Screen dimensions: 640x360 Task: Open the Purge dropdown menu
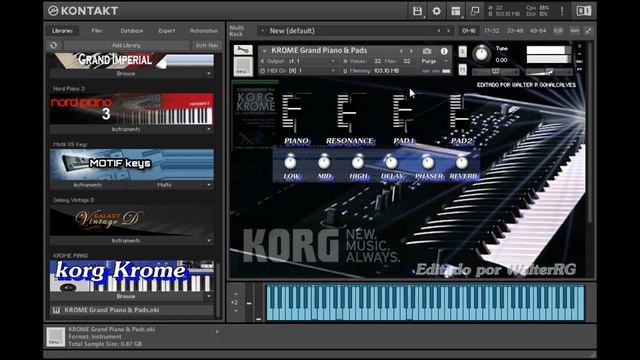434,61
